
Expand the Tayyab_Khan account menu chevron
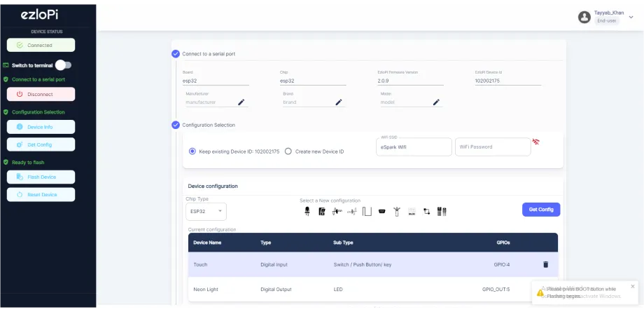(631, 17)
